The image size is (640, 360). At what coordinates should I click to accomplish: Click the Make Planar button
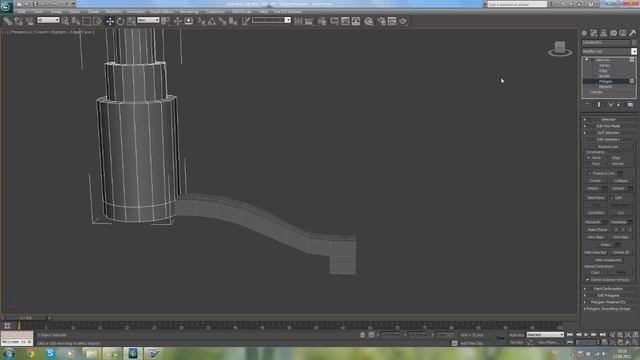597,230
